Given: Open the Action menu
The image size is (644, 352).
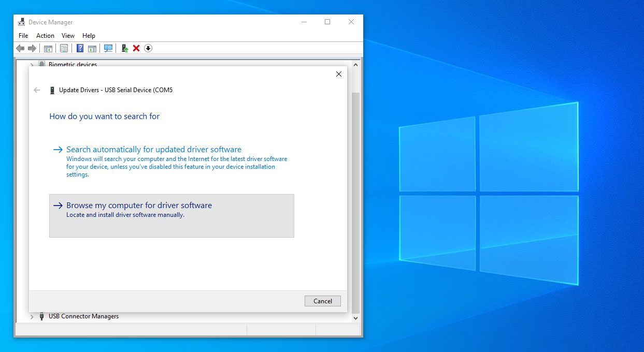Looking at the screenshot, I should (45, 36).
